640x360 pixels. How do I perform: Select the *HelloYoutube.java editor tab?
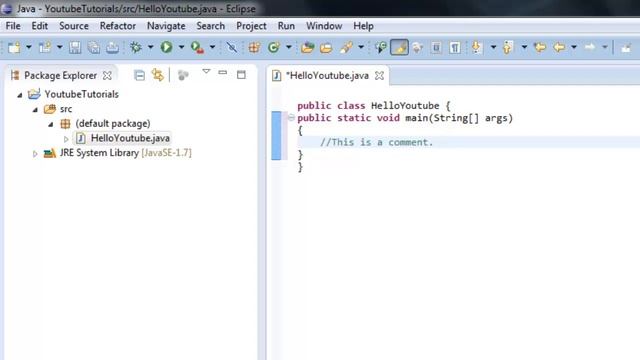(327, 76)
